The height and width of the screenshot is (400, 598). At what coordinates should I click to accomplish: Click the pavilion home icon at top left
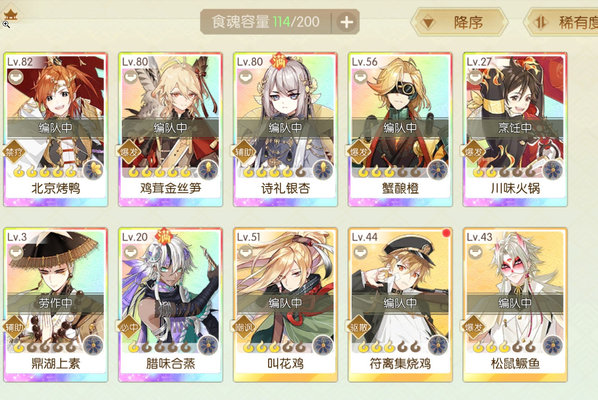(x=10, y=15)
